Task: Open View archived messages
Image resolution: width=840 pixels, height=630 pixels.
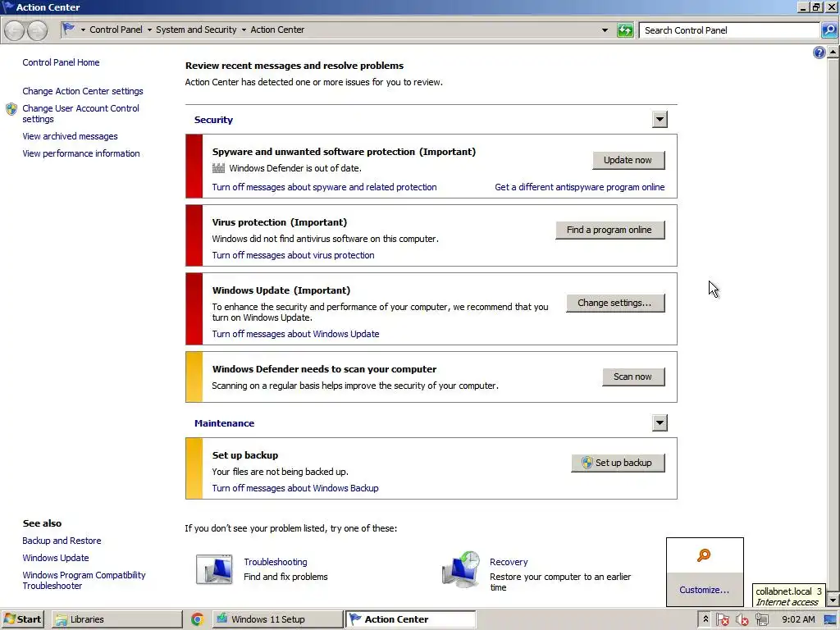Action: [71, 137]
